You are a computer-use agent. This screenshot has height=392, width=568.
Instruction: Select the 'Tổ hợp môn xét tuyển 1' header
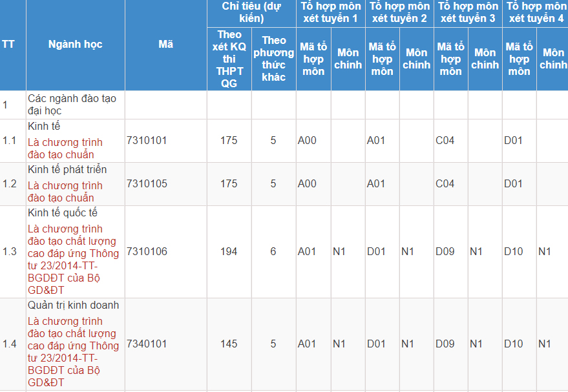[330, 12]
